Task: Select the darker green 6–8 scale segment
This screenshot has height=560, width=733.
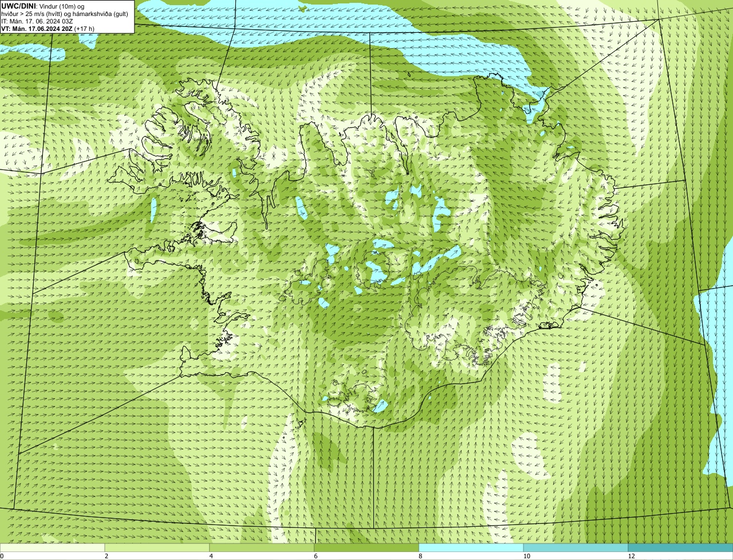Action: 366,548
